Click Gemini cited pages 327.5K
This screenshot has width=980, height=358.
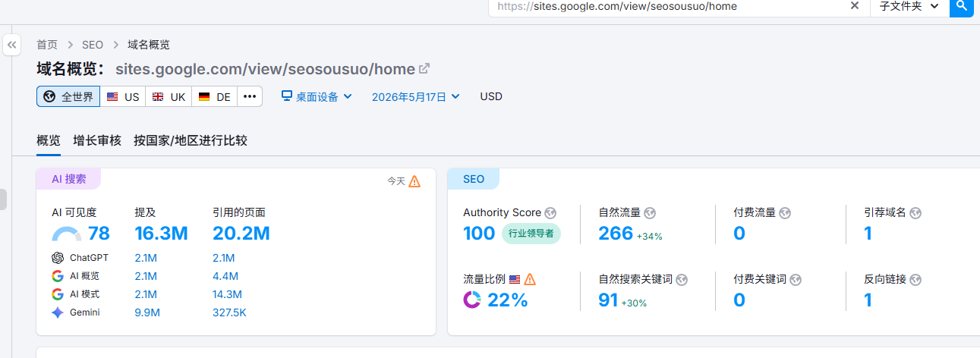click(230, 312)
